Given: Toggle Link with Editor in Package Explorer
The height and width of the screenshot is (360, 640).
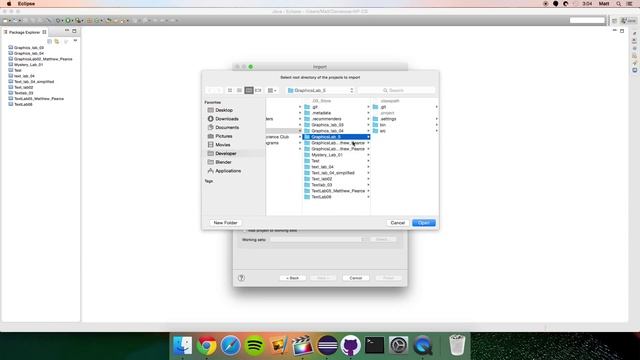Looking at the screenshot, I should click(x=57, y=41).
